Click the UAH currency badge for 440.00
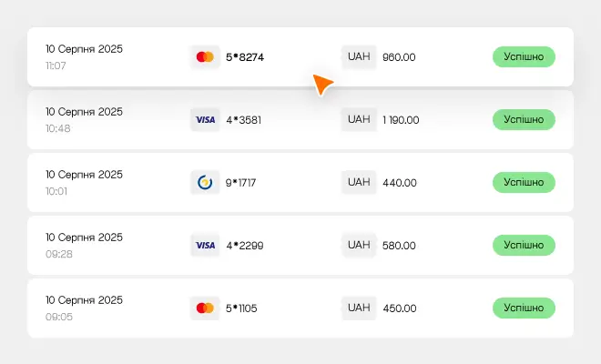Image resolution: width=601 pixels, height=364 pixels. coord(359,182)
